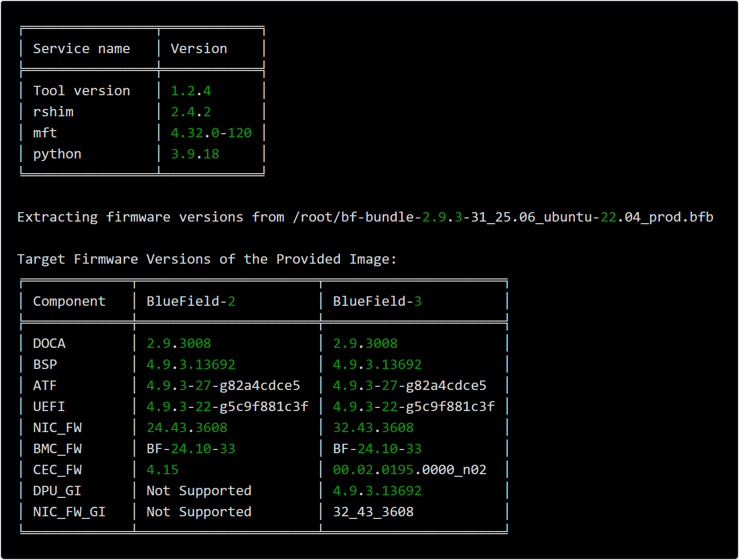Click "Not Supported" in the DPU_GI row

pyautogui.click(x=199, y=491)
